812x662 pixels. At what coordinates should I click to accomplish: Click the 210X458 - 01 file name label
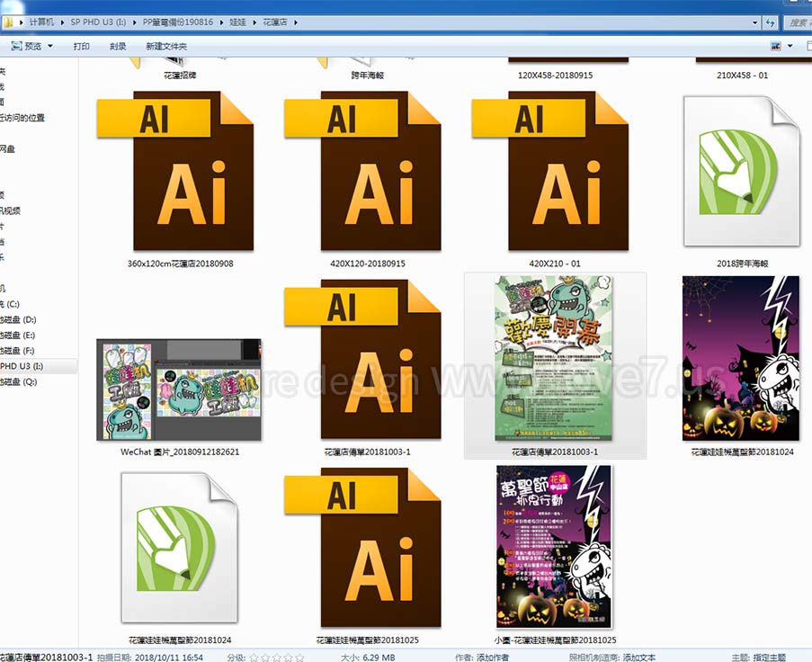pos(742,76)
